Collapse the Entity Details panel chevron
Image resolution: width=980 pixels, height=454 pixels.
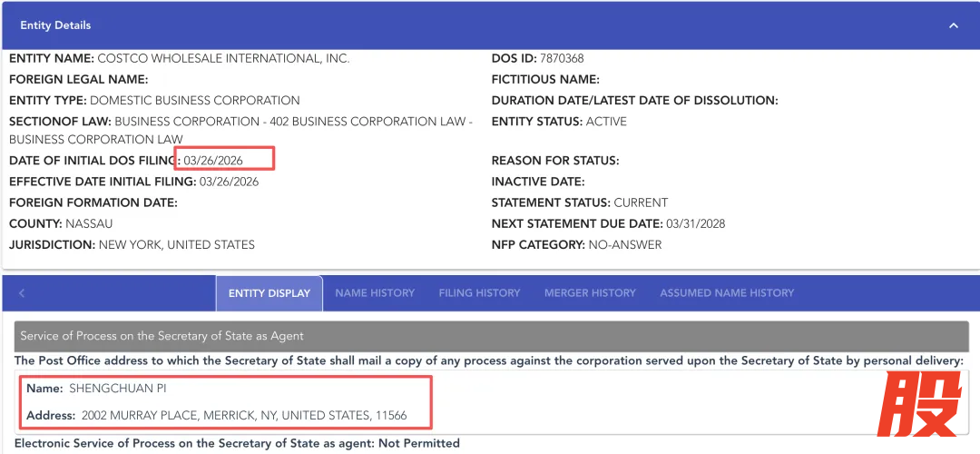click(x=954, y=25)
